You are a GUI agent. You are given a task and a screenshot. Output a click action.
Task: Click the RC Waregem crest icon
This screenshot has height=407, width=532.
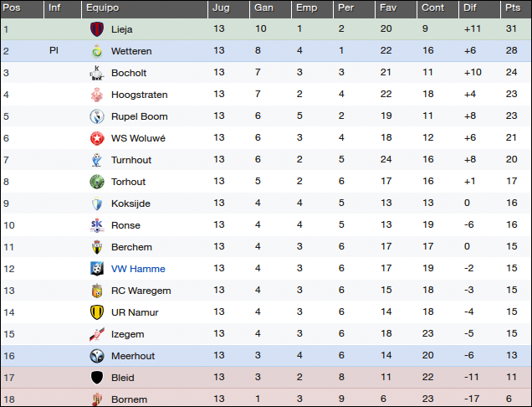click(x=97, y=291)
